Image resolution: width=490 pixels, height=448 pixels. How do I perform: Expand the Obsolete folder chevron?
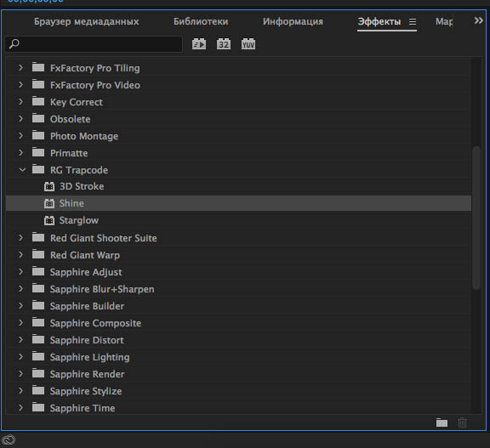point(20,119)
